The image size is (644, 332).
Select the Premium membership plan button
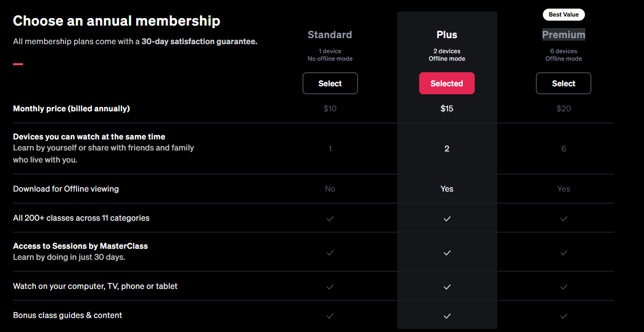(563, 83)
